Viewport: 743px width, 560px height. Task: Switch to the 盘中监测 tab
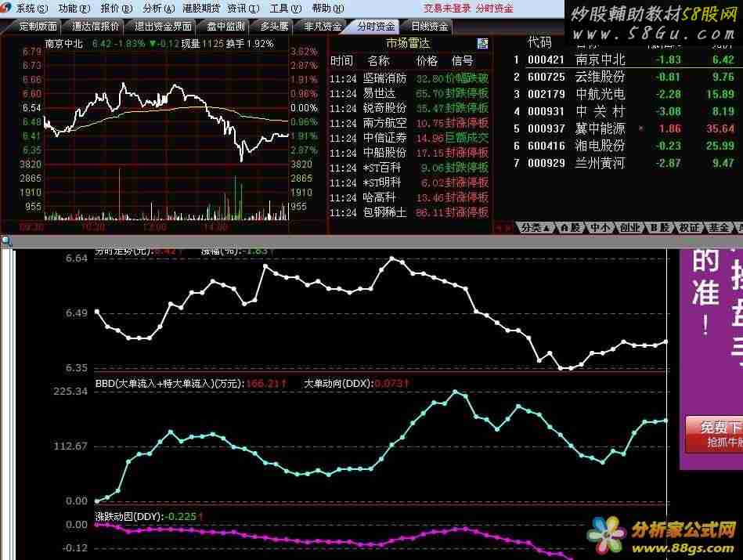pos(225,27)
